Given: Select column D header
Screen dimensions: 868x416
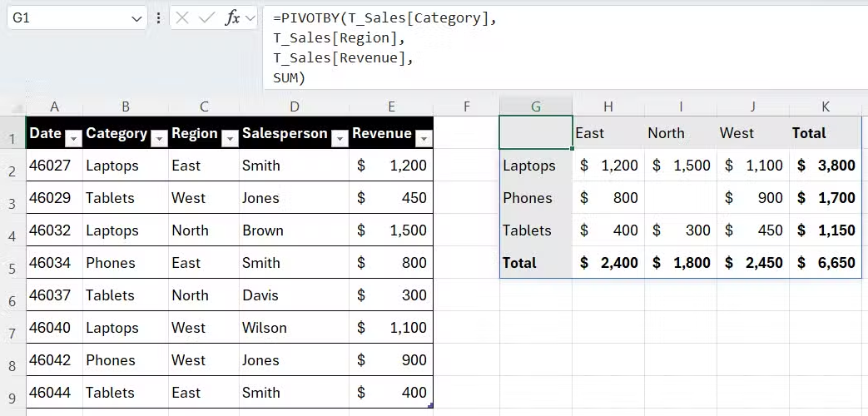Looking at the screenshot, I should [x=294, y=106].
